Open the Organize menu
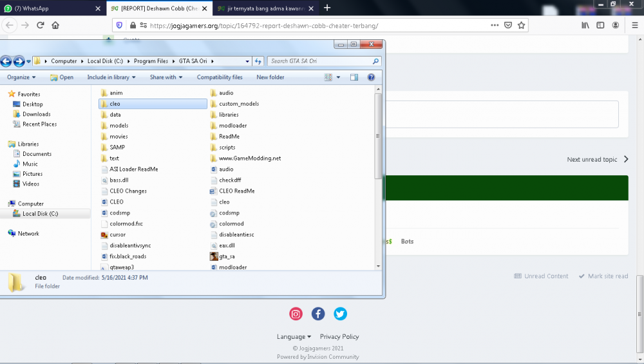This screenshot has height=364, width=644. point(21,77)
